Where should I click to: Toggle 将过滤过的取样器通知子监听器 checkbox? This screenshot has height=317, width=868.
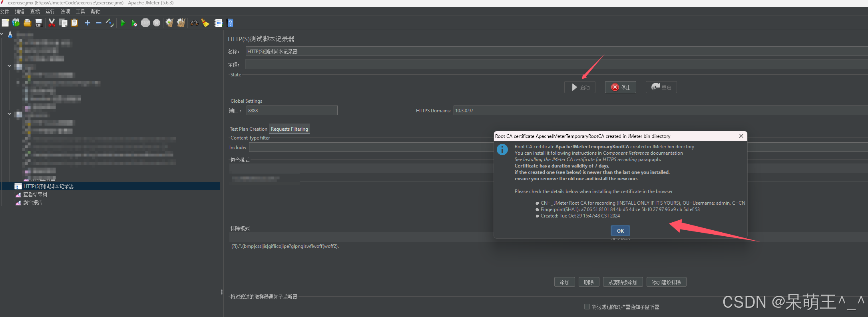pos(587,307)
